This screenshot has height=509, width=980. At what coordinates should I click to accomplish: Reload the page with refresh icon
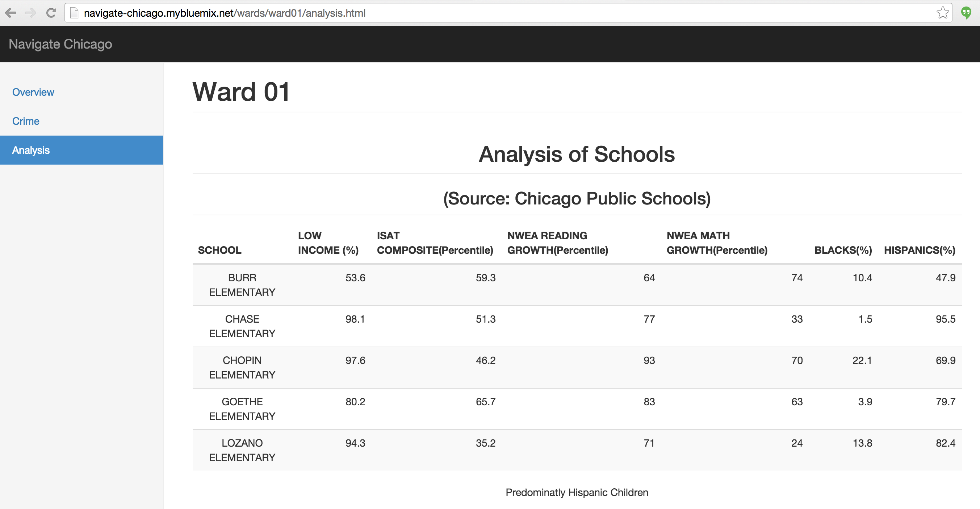[51, 13]
